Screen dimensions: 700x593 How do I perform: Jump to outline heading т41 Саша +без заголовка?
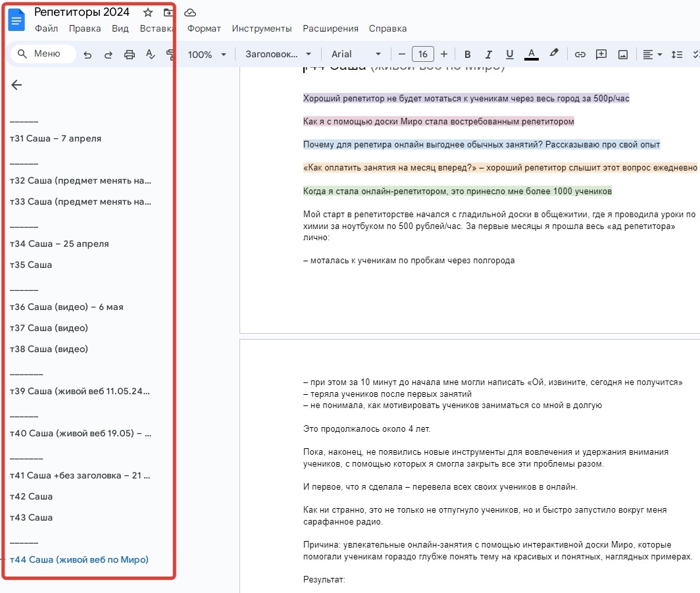(80, 476)
